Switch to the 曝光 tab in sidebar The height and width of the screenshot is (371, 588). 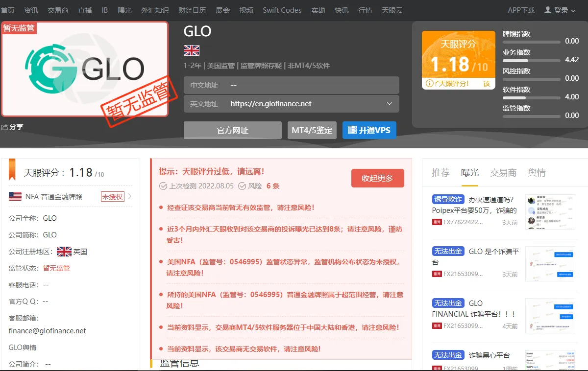[470, 172]
